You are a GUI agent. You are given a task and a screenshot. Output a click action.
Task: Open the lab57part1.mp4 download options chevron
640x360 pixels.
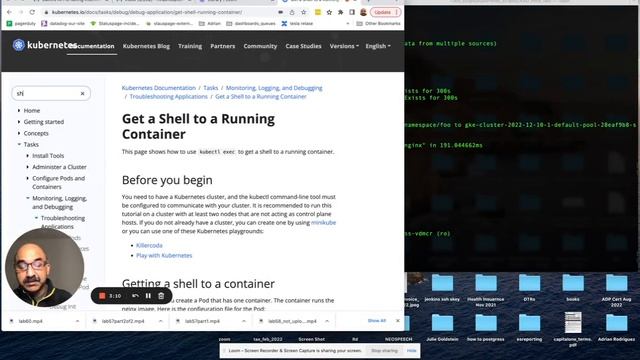pos(244,321)
